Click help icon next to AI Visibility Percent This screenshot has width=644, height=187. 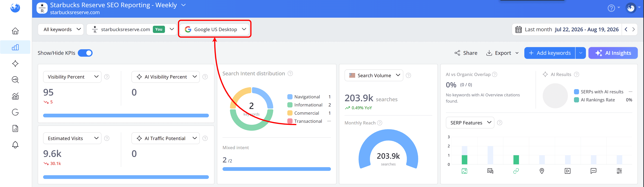pos(205,77)
